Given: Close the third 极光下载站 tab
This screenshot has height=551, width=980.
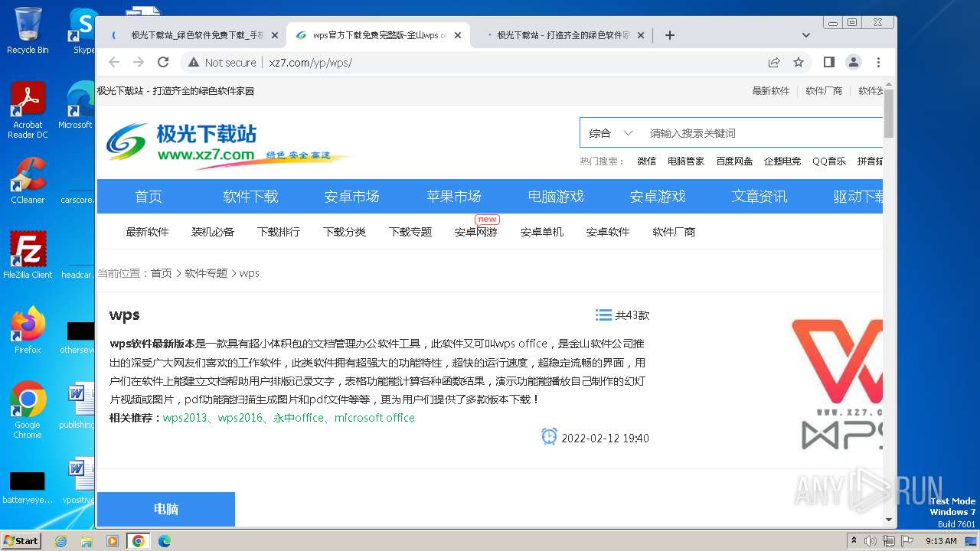Looking at the screenshot, I should tap(642, 35).
